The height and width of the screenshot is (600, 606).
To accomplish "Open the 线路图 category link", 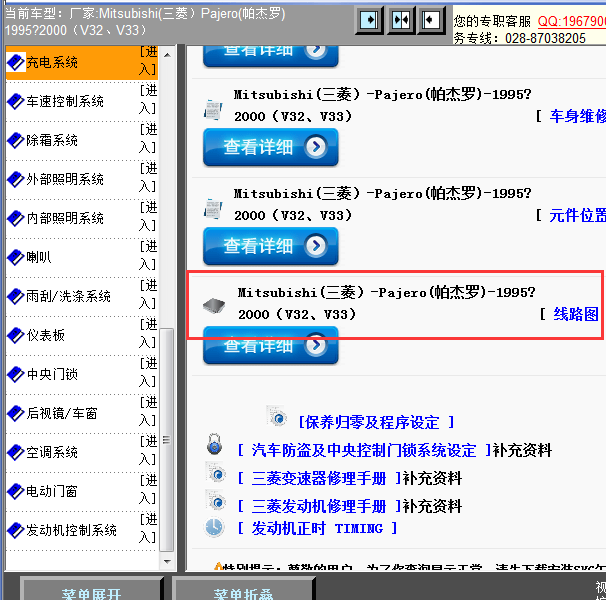I will 576,314.
